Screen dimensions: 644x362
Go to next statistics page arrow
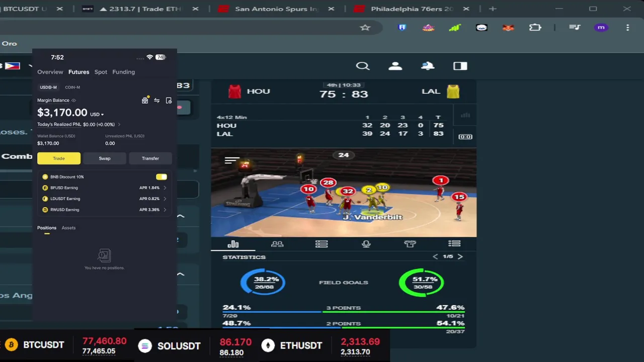pos(460,256)
